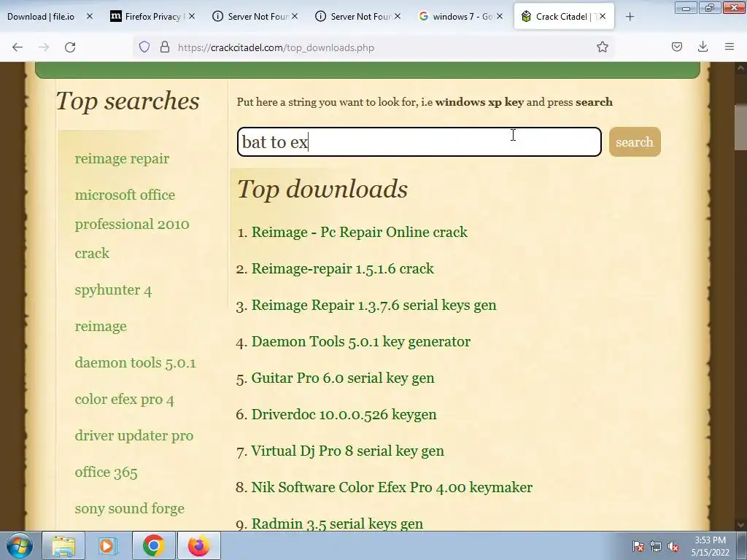Open 'daemon tools 5.0.1' search link
Viewport: 747px width, 560px height.
click(135, 363)
